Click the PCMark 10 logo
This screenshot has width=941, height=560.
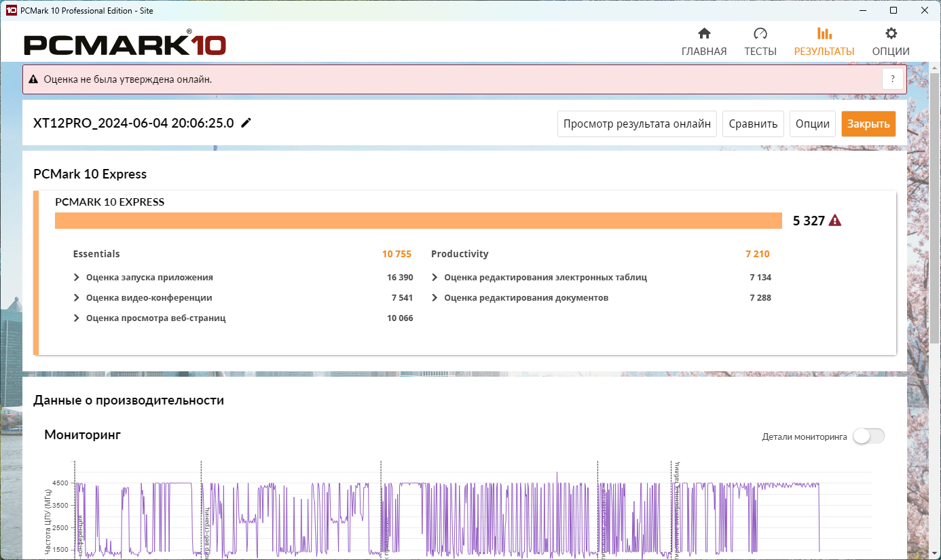[x=125, y=44]
